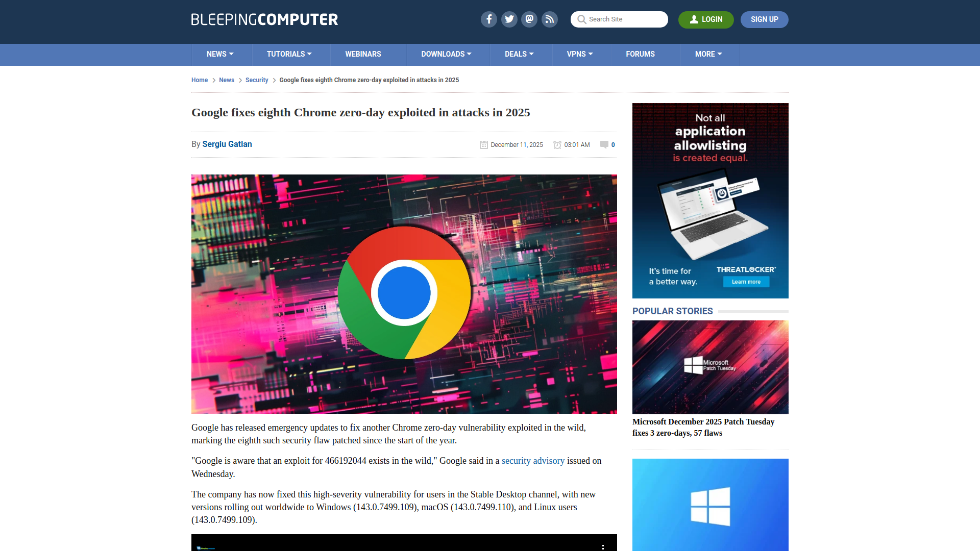This screenshot has height=551, width=980.
Task: Switch to the FORUMS section
Action: [x=640, y=54]
